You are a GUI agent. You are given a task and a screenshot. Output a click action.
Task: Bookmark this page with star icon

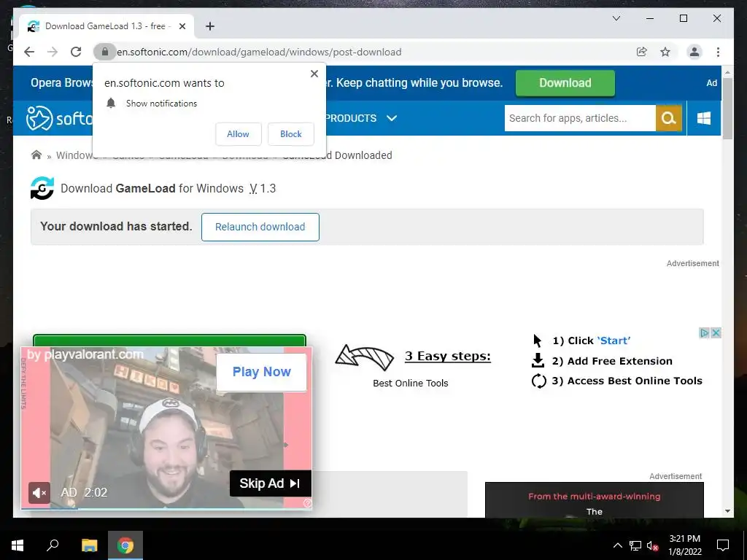pos(665,52)
